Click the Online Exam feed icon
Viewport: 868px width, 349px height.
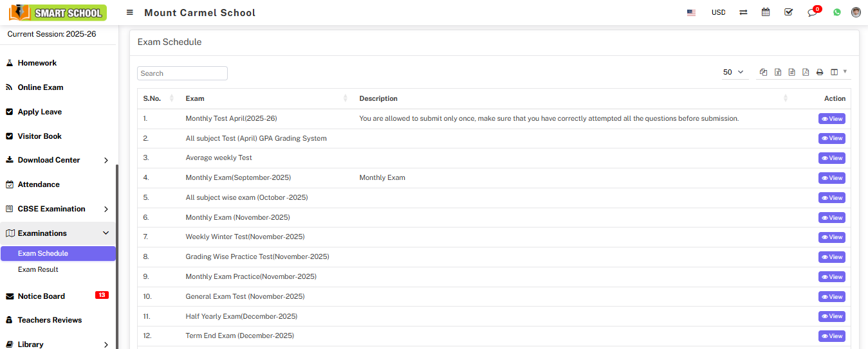pyautogui.click(x=10, y=87)
